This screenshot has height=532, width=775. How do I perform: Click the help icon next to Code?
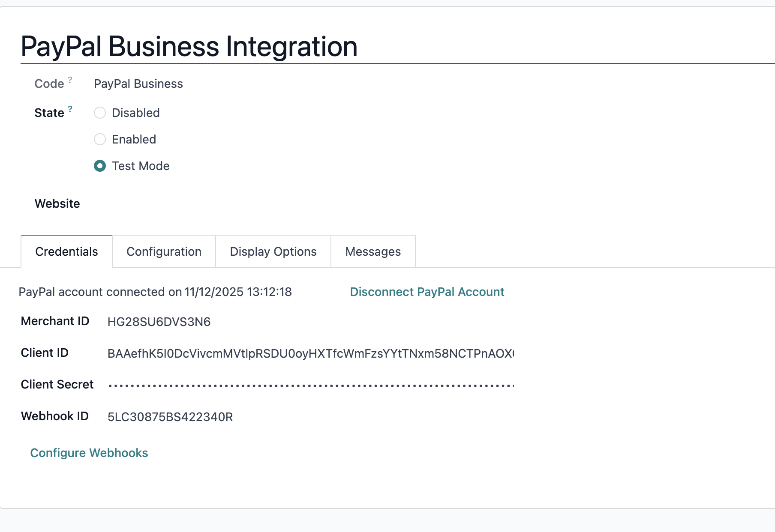[x=70, y=80]
